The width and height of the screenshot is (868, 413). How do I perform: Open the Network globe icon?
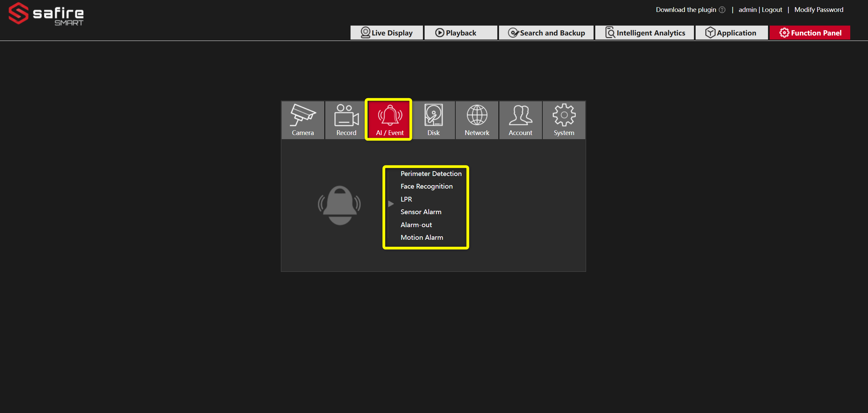coord(477,120)
